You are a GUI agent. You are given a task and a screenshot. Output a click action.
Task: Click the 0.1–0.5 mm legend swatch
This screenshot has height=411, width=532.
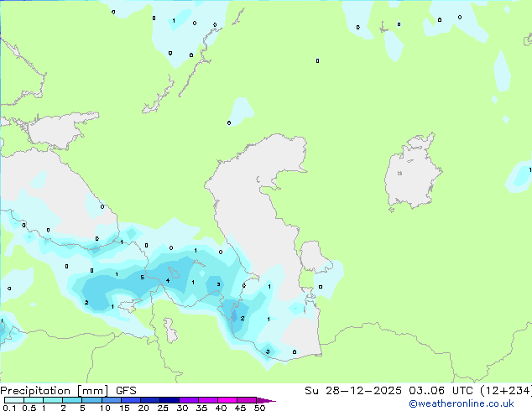[x=14, y=400]
